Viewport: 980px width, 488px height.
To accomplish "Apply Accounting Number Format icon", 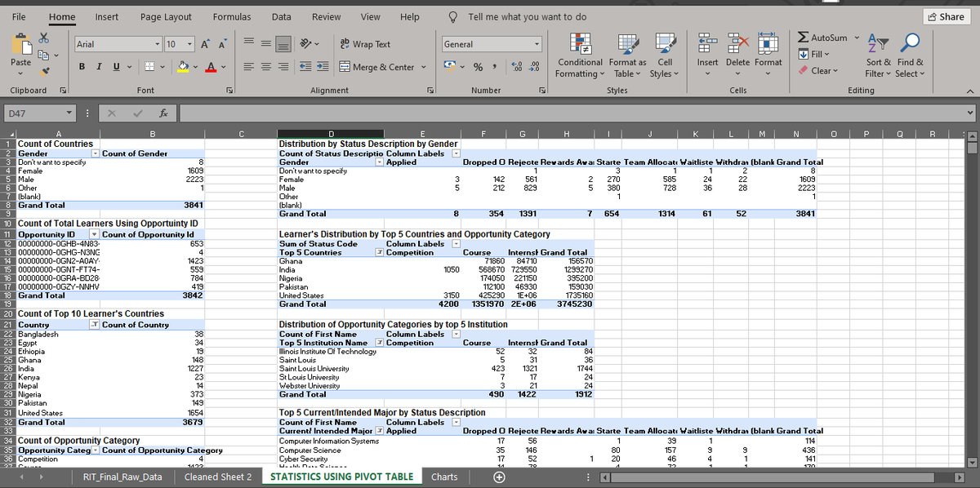I will (x=450, y=67).
